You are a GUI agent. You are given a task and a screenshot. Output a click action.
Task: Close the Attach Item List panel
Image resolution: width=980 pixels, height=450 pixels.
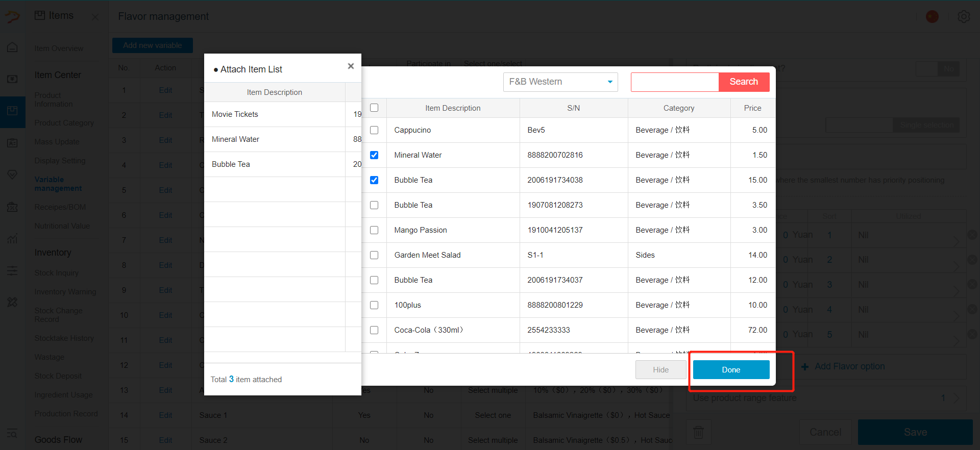[x=351, y=66]
